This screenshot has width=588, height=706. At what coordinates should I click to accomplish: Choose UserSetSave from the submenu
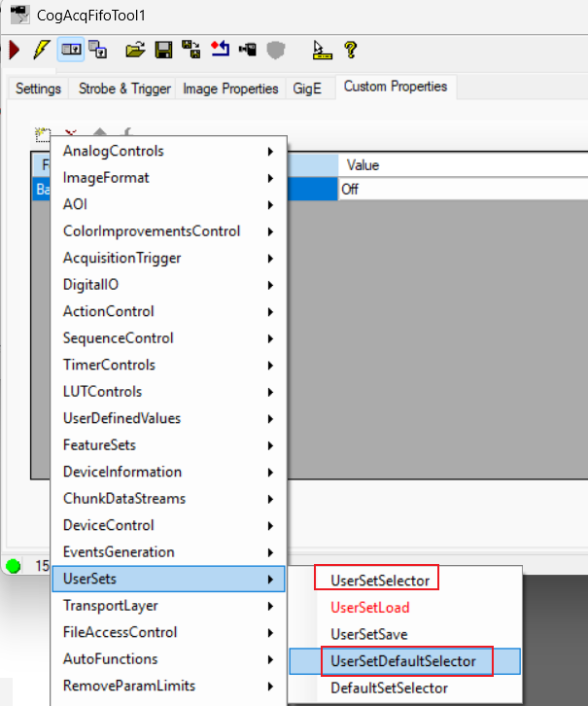(404, 634)
